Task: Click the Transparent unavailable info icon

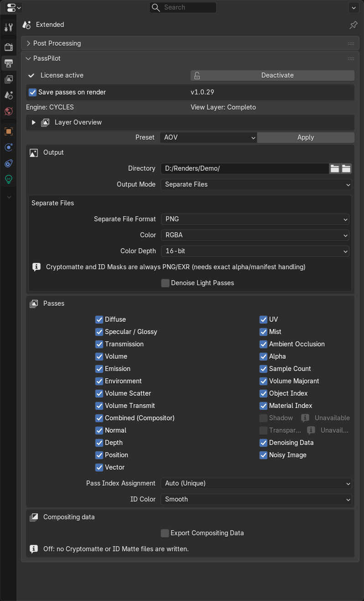Action: click(311, 430)
